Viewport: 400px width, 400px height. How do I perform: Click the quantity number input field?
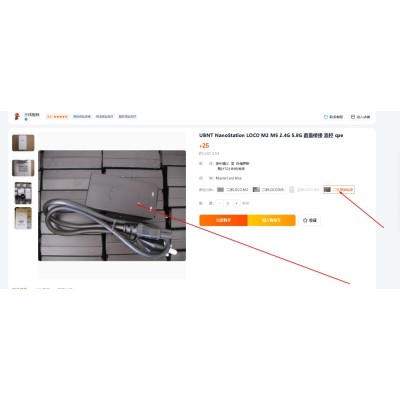click(x=228, y=203)
